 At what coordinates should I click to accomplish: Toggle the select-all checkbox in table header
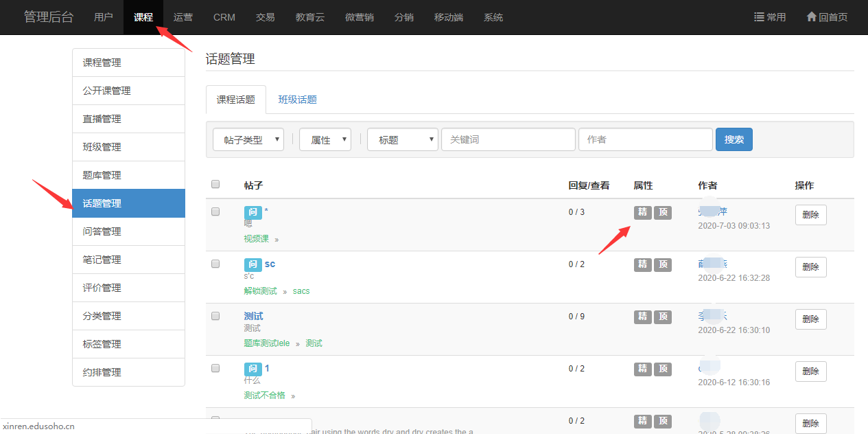click(215, 184)
